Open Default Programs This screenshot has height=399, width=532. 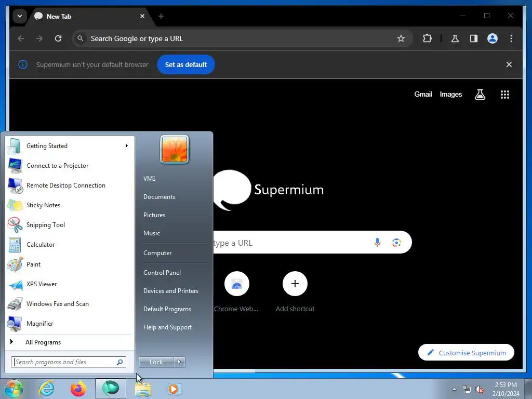click(167, 309)
